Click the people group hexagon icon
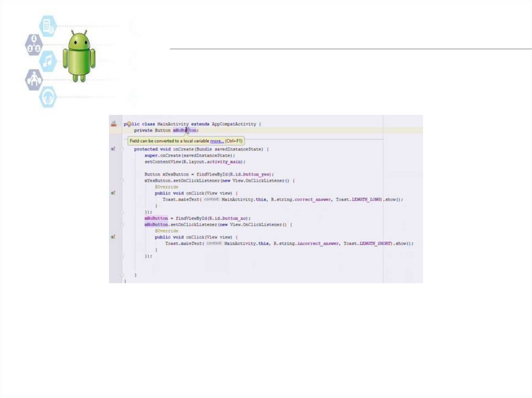Viewport: 532px width, 398px height. pos(34,45)
